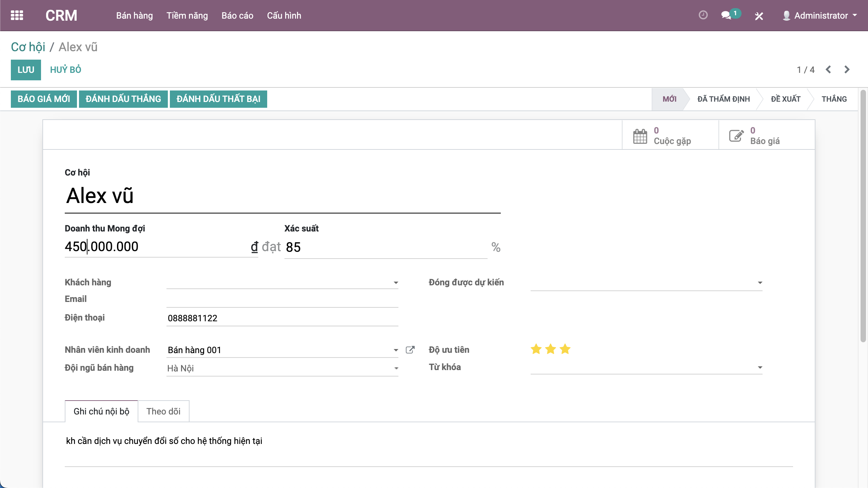Set priority to the first star
Viewport: 868px width, 488px height.
pos(536,349)
